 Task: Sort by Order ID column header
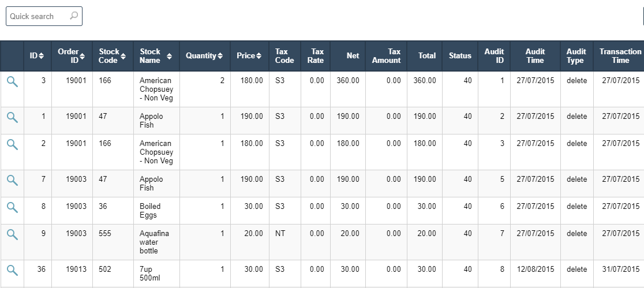coord(72,56)
